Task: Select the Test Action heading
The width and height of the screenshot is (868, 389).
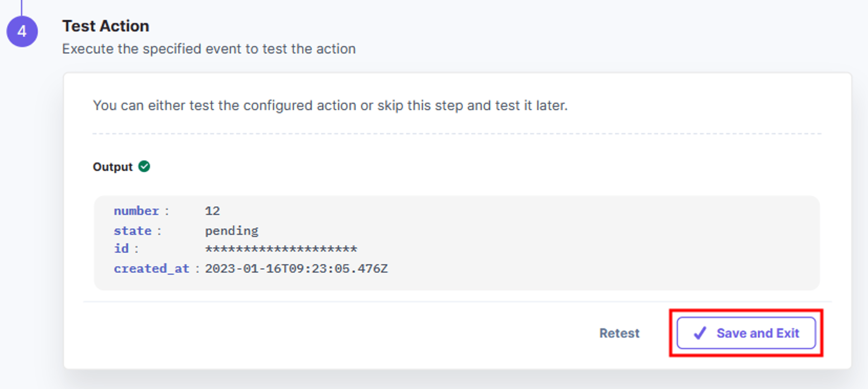Action: click(106, 26)
